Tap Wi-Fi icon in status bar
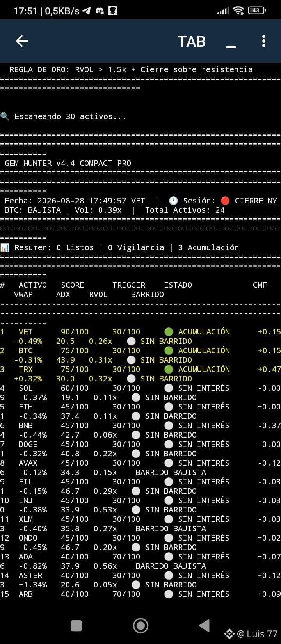The height and width of the screenshot is (644, 281). (238, 11)
